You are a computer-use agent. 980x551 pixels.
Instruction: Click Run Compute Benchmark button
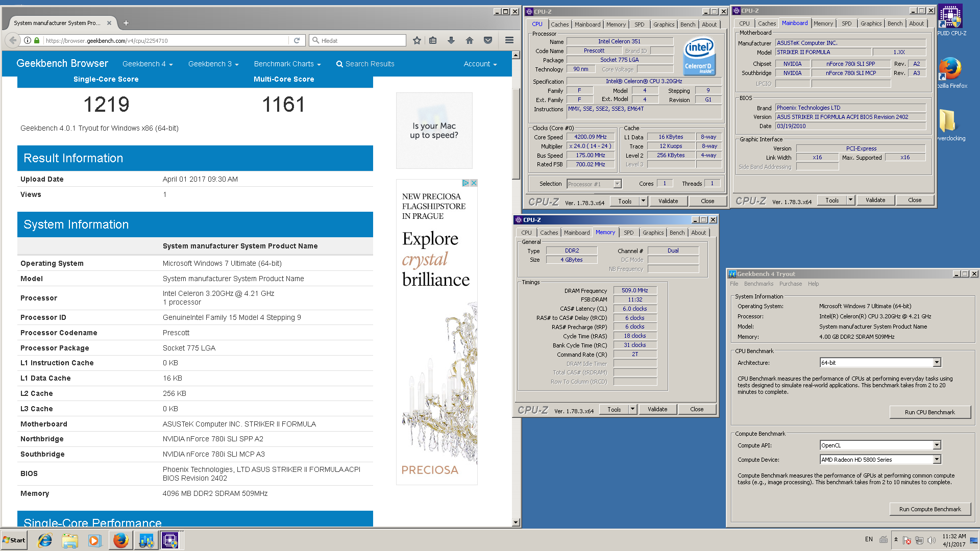click(929, 509)
